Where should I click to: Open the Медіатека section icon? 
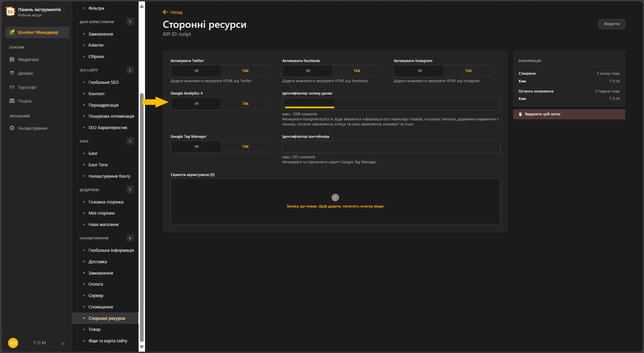(x=12, y=59)
